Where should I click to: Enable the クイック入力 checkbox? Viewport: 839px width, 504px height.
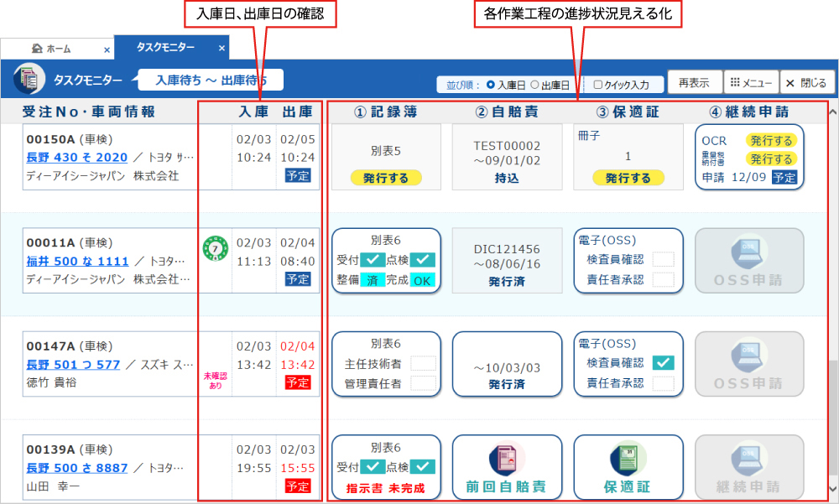click(597, 85)
